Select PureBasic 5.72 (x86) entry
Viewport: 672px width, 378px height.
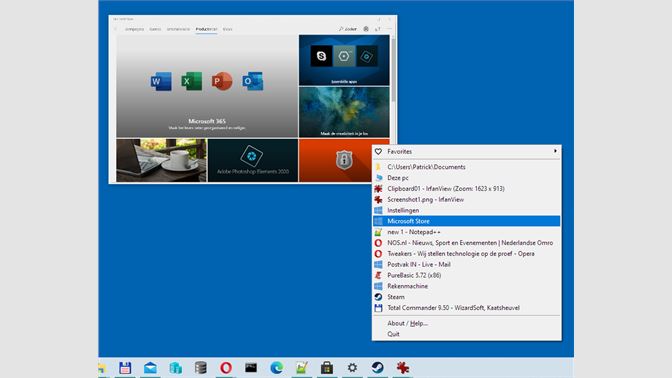pyautogui.click(x=466, y=275)
